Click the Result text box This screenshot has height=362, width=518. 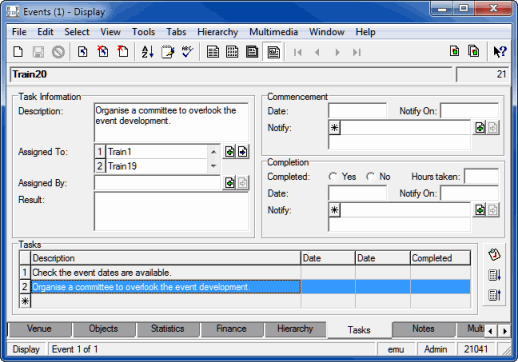tap(171, 211)
